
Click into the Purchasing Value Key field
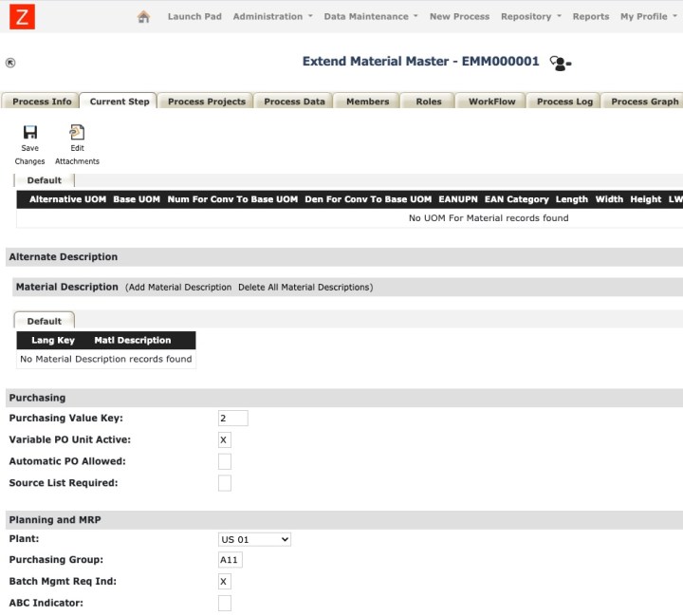(x=233, y=418)
